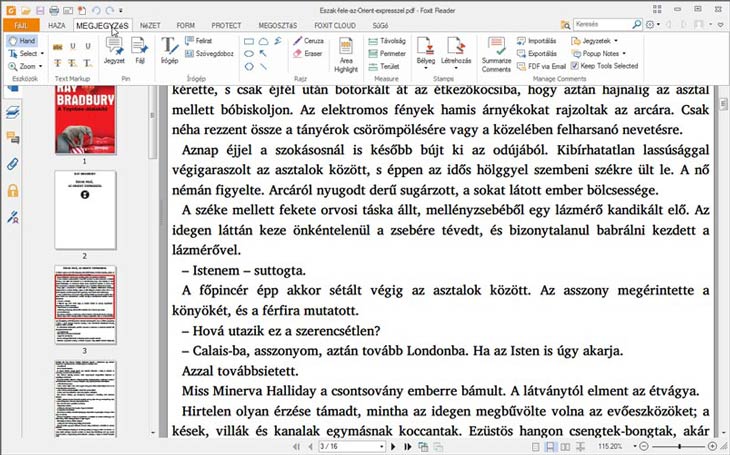Select the rectangle drawing tool

[249, 41]
